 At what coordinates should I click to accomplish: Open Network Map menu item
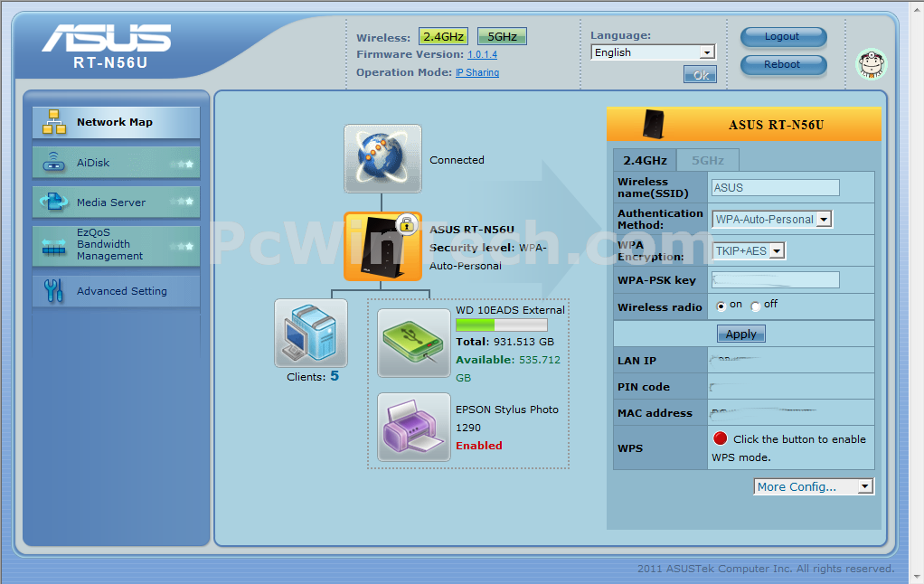point(116,123)
